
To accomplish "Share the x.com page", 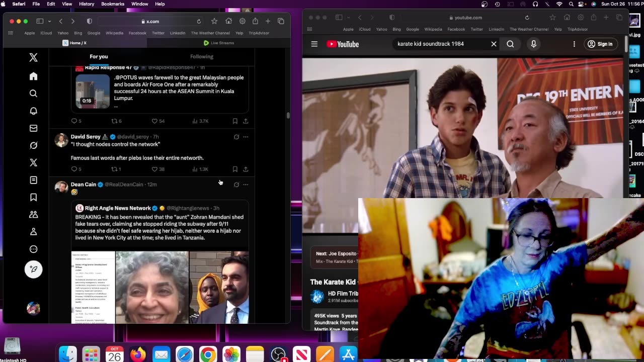I will pyautogui.click(x=255, y=21).
